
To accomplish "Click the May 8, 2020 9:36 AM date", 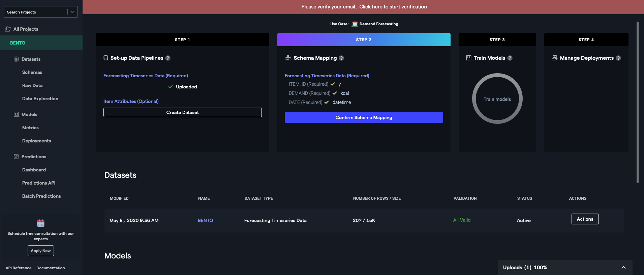I will coord(134,220).
